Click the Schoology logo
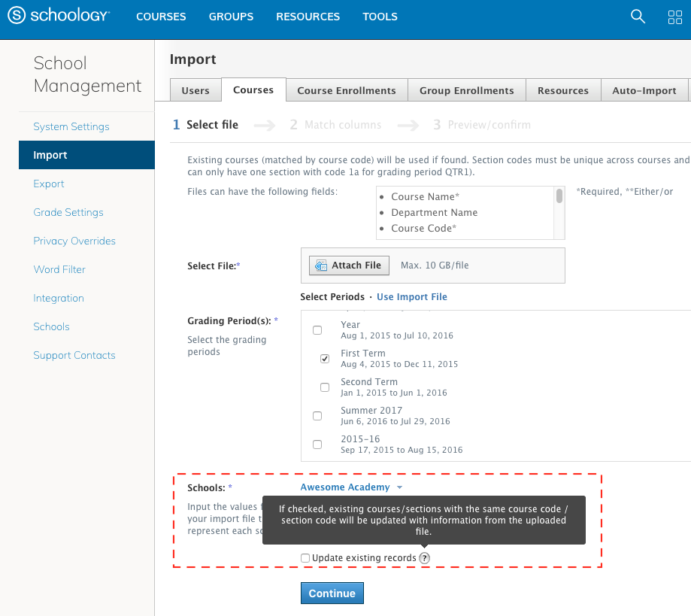 tap(58, 16)
